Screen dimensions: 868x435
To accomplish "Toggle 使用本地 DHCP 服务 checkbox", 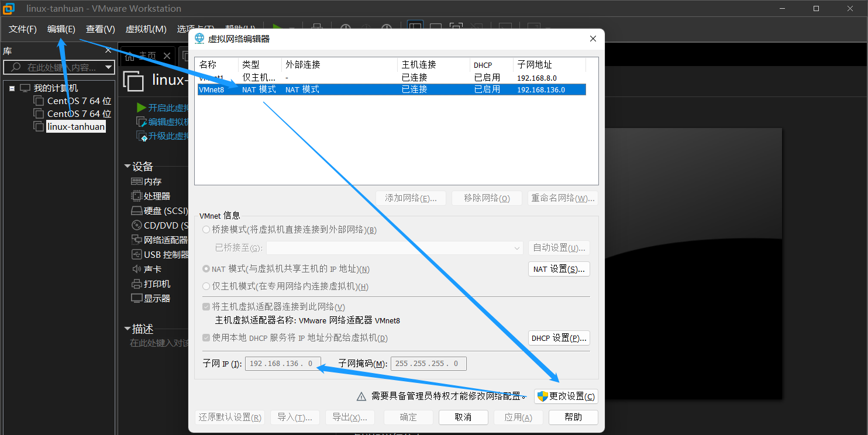I will (x=206, y=338).
